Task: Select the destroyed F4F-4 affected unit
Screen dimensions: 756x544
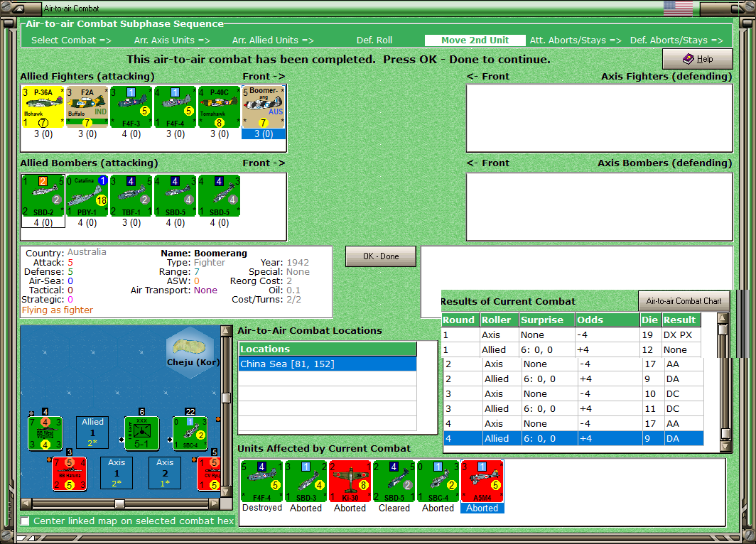Action: (x=261, y=482)
